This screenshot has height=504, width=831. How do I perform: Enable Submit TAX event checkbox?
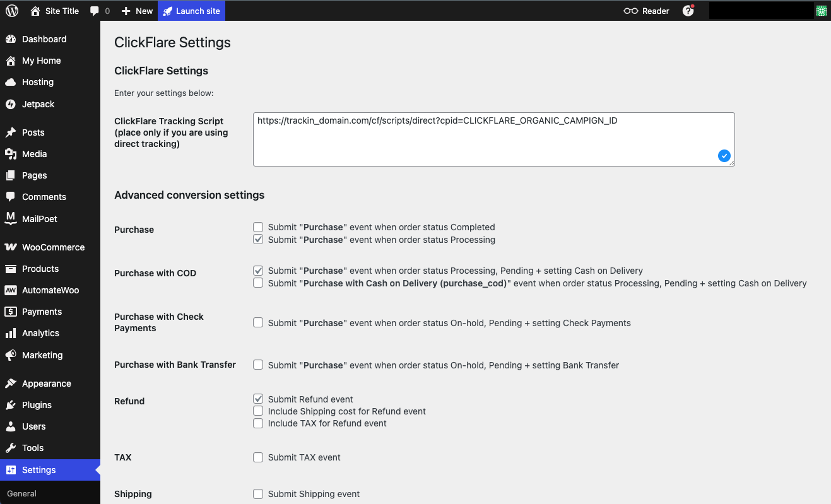[x=258, y=457]
